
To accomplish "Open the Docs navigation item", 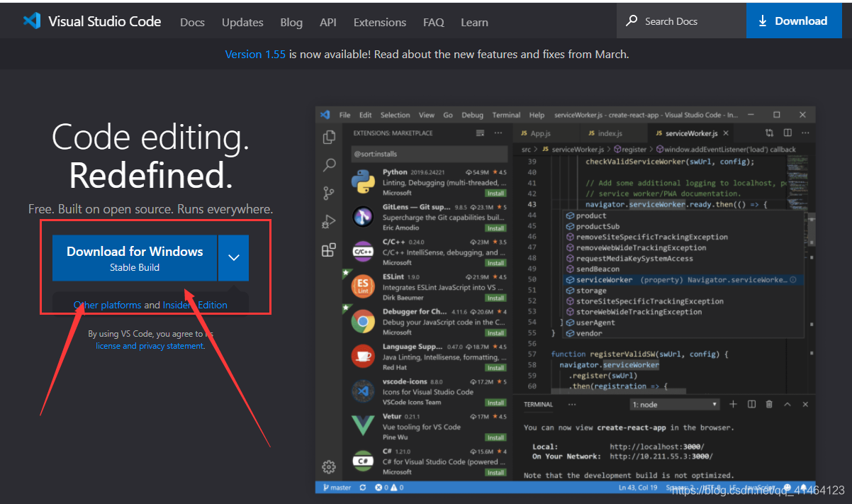I will tap(192, 22).
